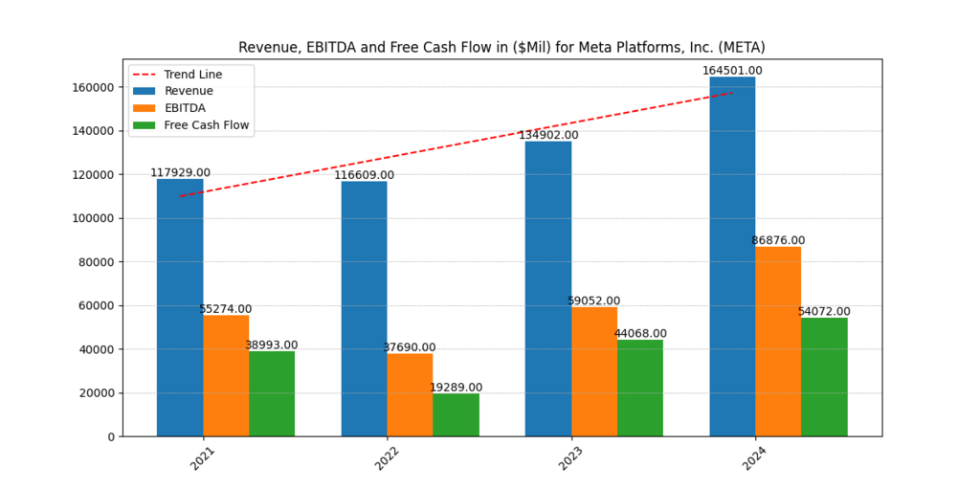Click the 164501.00 data label
Viewport: 980px width, 490px height.
coord(732,71)
